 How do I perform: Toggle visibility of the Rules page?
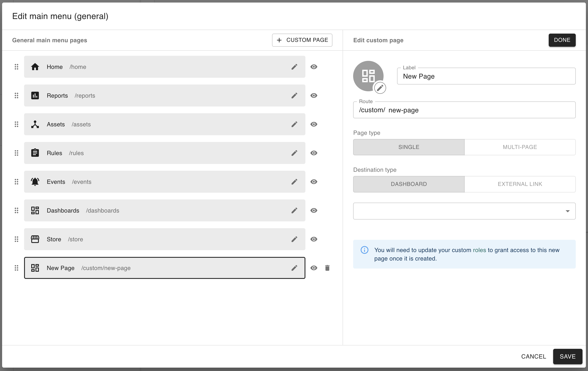pyautogui.click(x=314, y=153)
